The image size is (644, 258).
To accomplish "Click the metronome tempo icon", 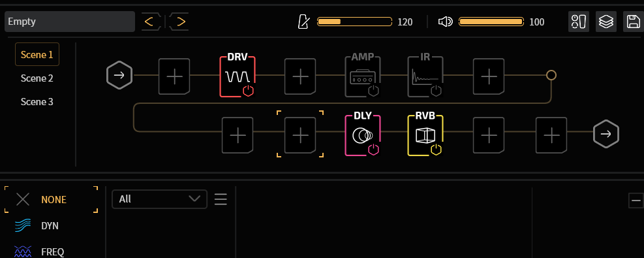I will coord(303,22).
